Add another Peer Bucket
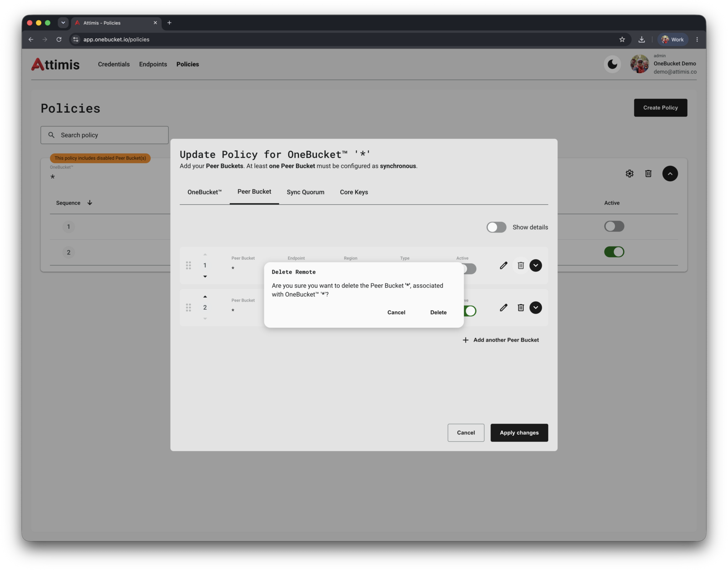 coord(500,340)
